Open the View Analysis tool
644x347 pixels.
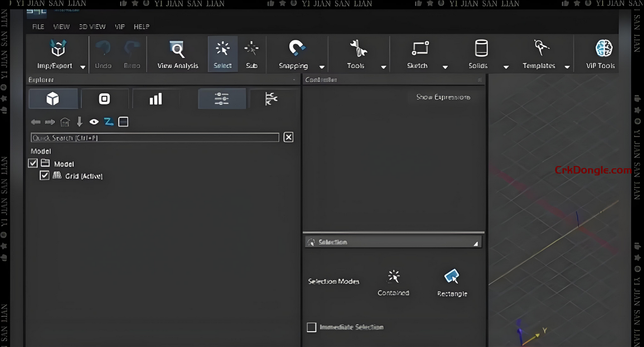(x=177, y=49)
